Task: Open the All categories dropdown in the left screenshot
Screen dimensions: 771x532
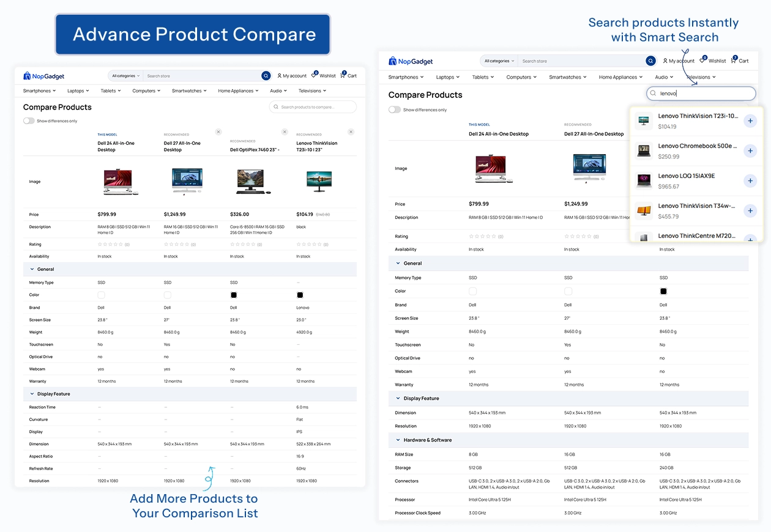Action: [x=125, y=76]
